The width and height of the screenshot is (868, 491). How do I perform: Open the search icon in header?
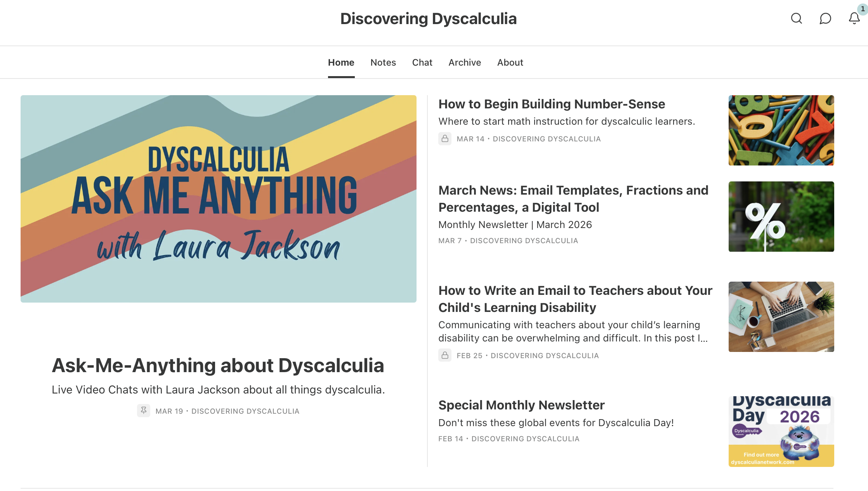(796, 18)
